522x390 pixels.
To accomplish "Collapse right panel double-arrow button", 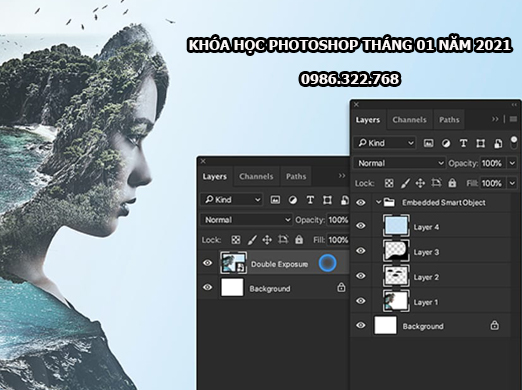I will (514, 105).
